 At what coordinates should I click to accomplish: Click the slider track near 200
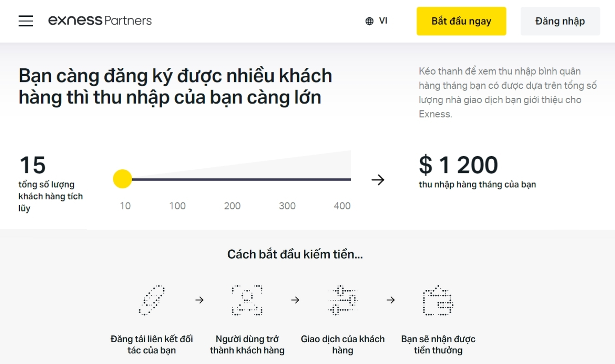click(x=232, y=180)
